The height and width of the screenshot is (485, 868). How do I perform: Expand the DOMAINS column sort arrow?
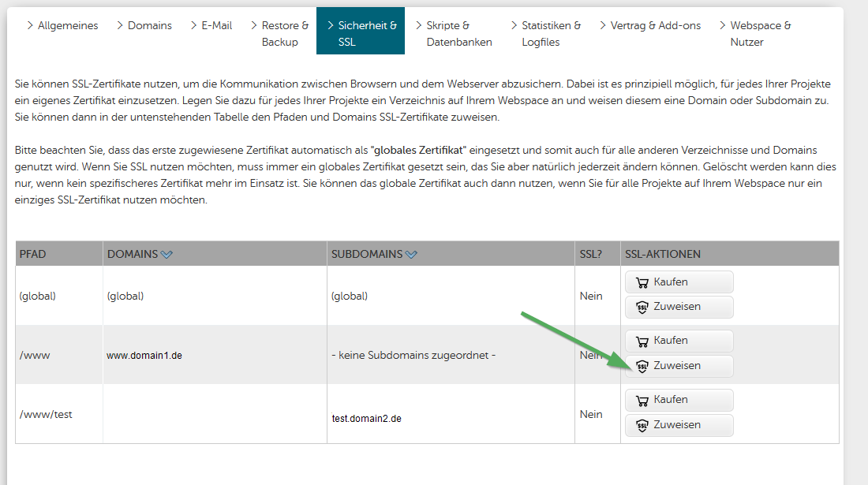coord(166,255)
